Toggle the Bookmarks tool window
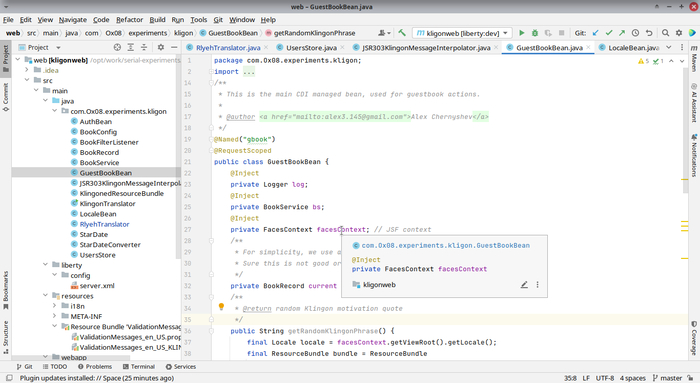The height and width of the screenshot is (383, 700). (x=6, y=290)
